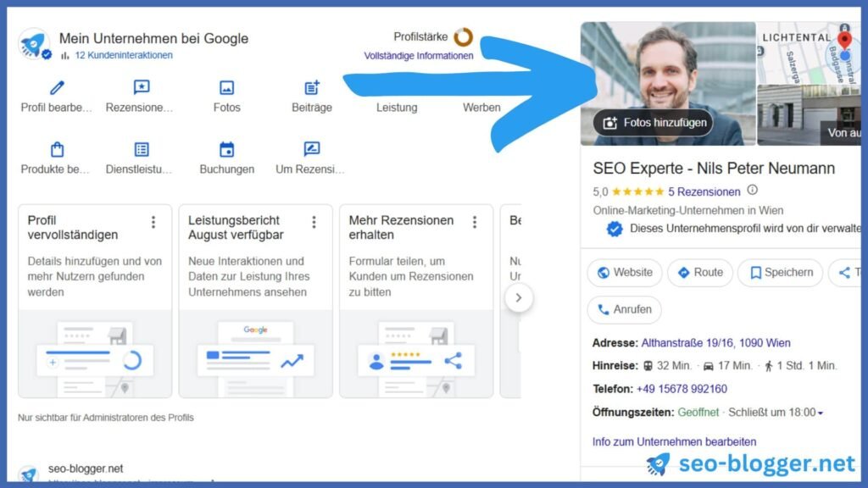Open Produkte bearbeiten shopping bag icon

point(57,149)
